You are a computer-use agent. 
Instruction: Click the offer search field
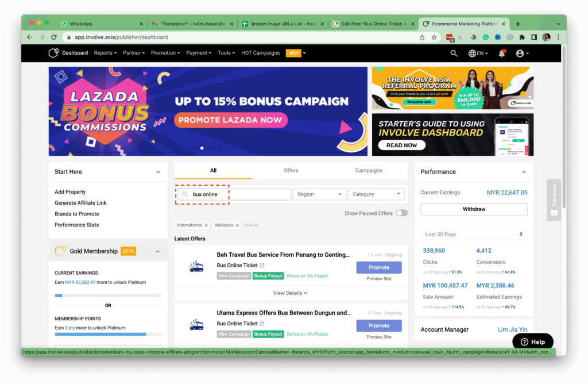click(234, 194)
